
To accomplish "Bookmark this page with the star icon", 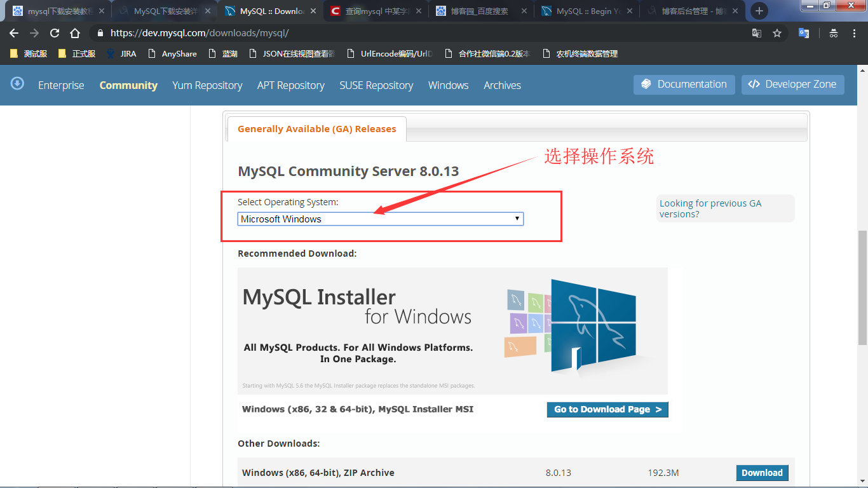I will (x=776, y=33).
